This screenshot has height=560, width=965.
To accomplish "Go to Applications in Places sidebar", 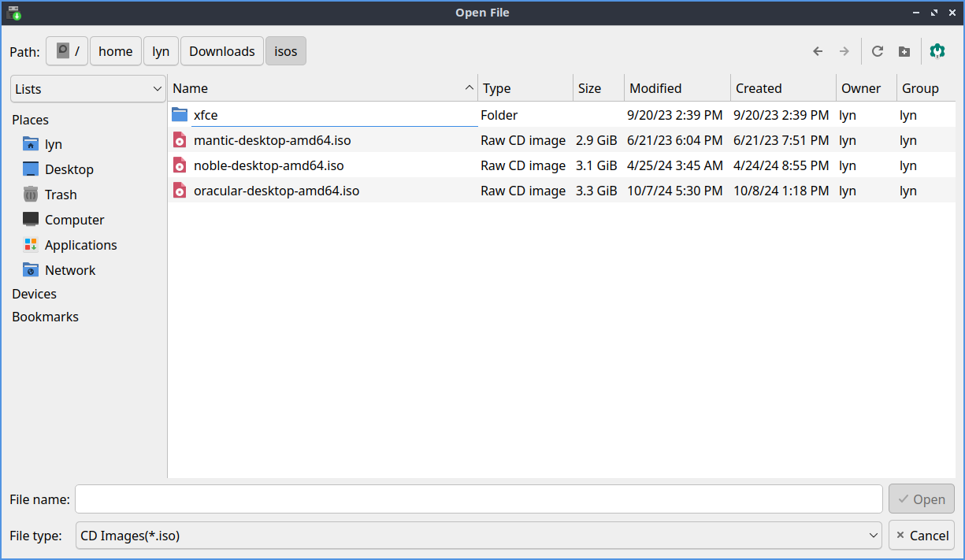I will tap(80, 245).
